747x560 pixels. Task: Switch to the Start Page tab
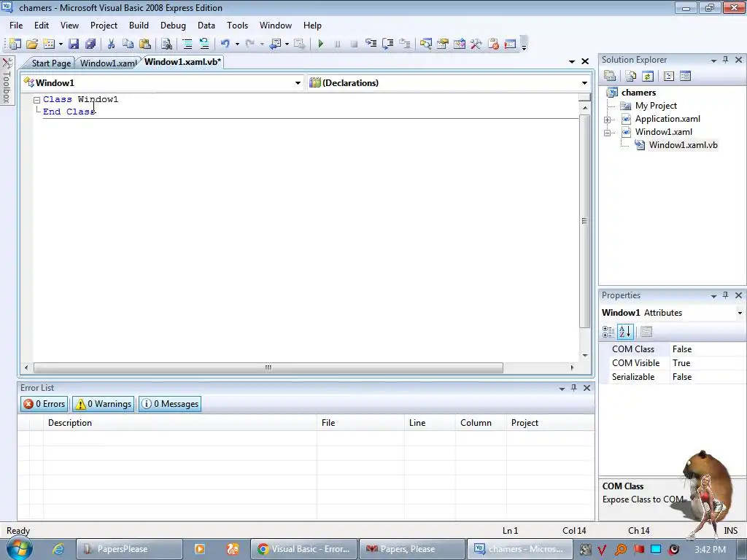click(x=51, y=63)
